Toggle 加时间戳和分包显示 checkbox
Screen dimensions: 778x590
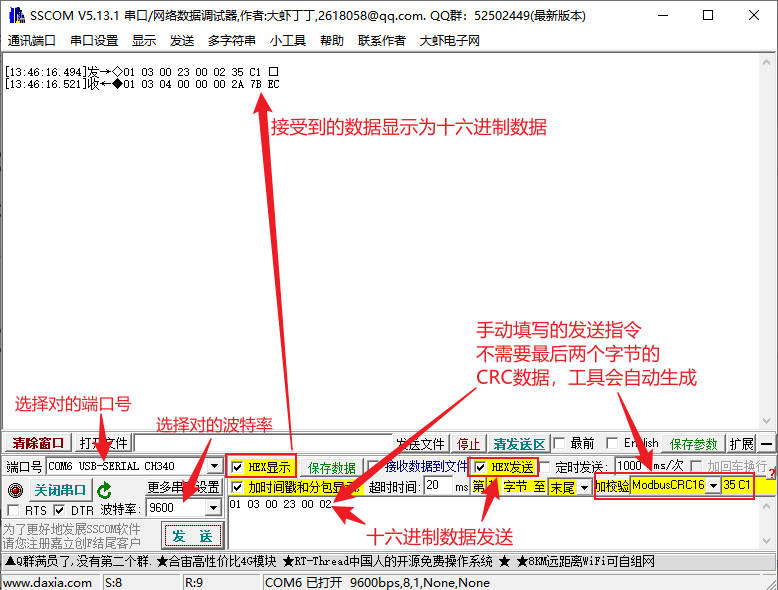point(237,487)
